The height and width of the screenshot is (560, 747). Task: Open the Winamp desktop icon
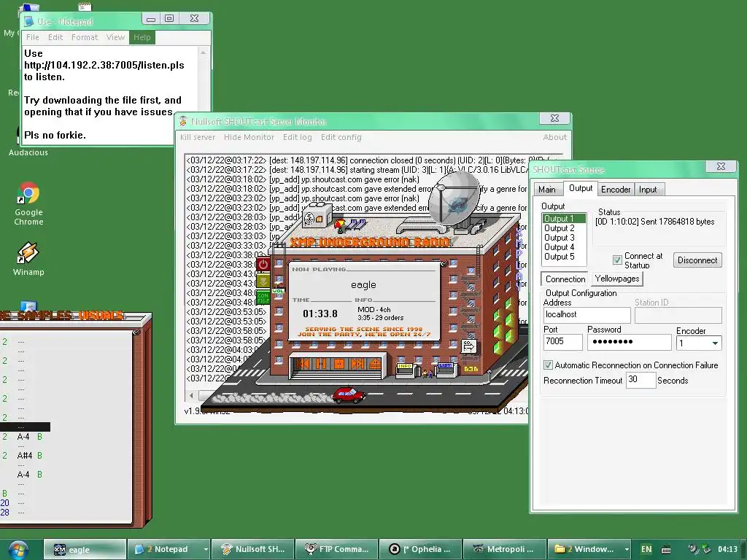28,259
